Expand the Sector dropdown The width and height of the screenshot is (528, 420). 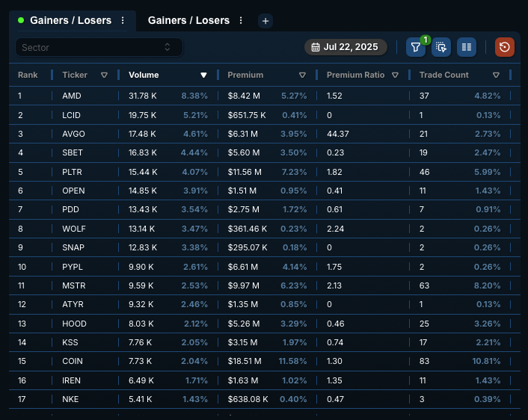click(x=99, y=47)
